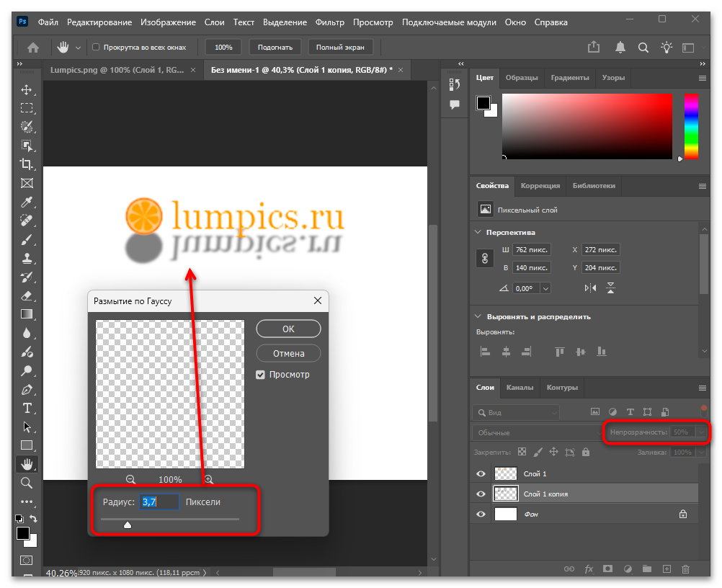
Task: Open the Изображение menu
Action: [x=168, y=22]
